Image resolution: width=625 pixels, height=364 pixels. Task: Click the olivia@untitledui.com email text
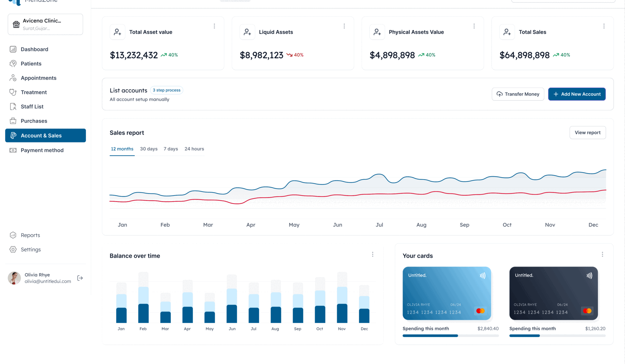coord(48,281)
